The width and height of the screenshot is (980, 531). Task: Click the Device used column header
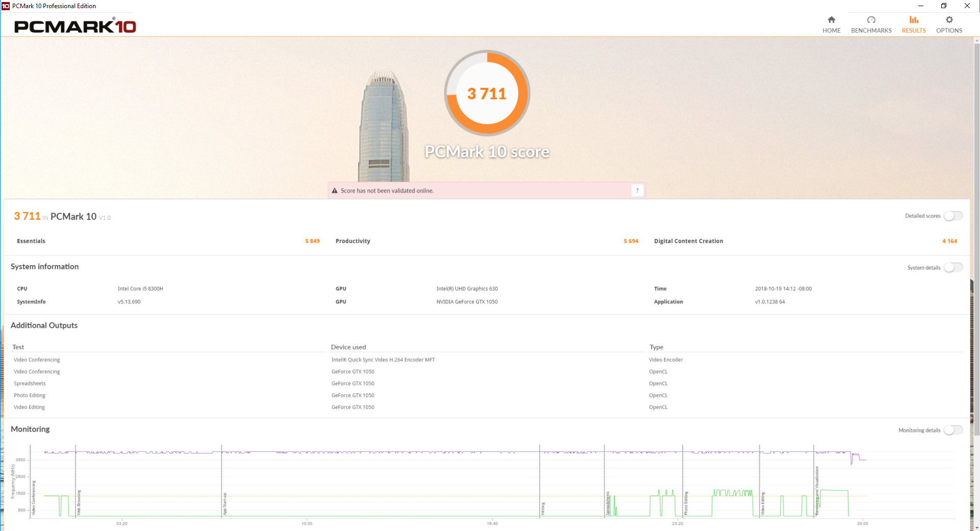(348, 347)
